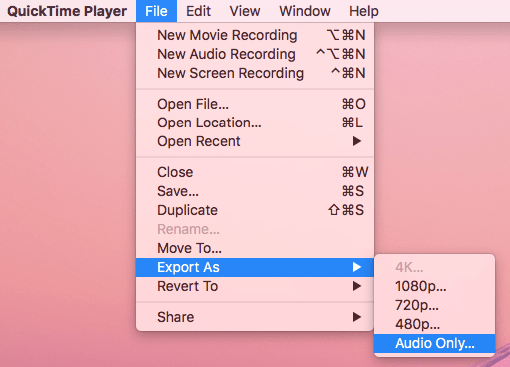Choose New Audio Recording
This screenshot has width=510, height=367.
click(x=255, y=54)
